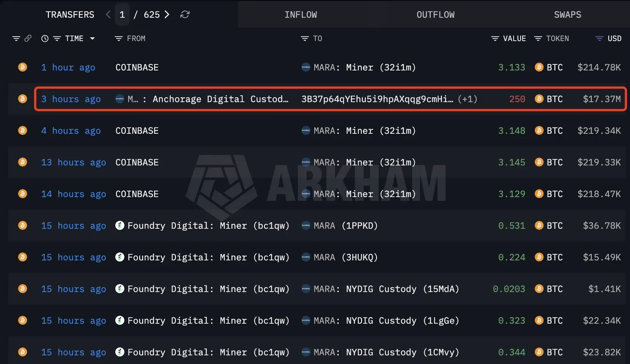Open MARA: NYDIG Custody (1LgGe) recipient

(387, 321)
